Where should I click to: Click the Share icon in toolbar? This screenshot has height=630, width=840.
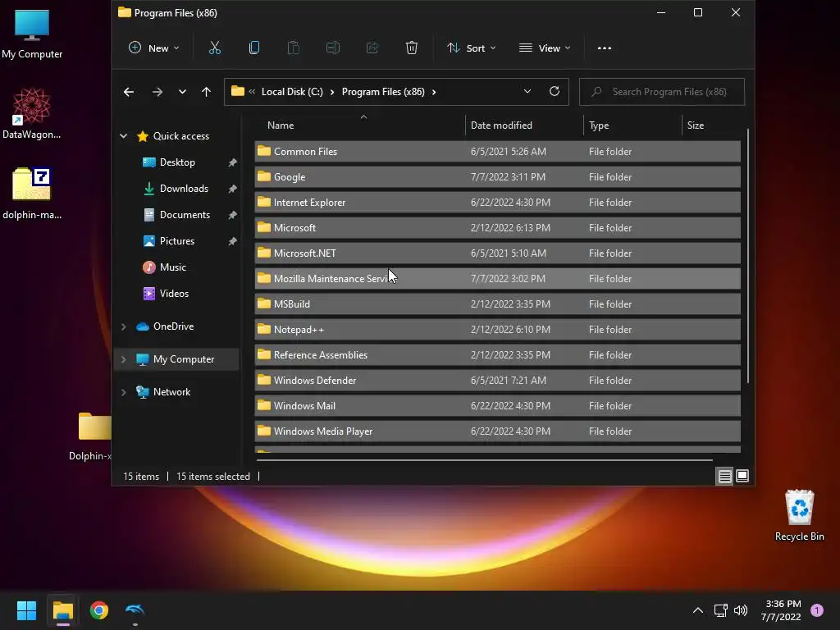point(372,48)
